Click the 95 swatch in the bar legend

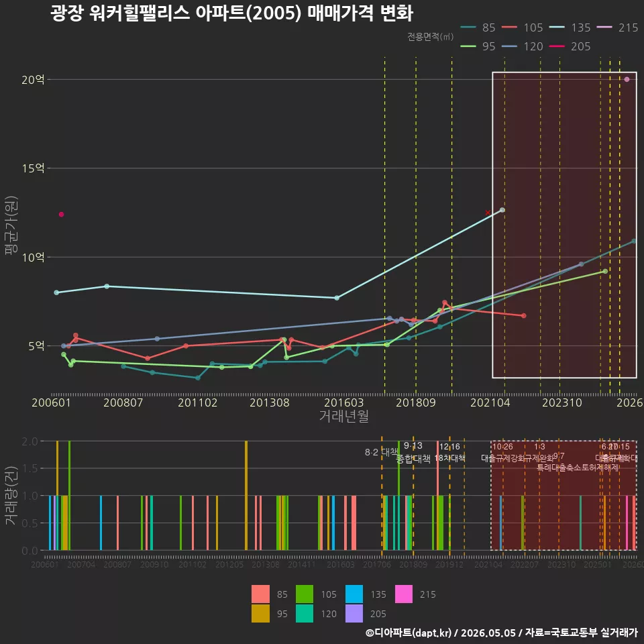pyautogui.click(x=260, y=613)
